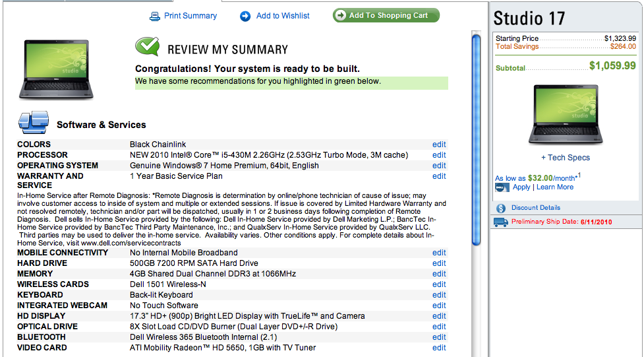Viewport: 644px width, 357px height.
Task: Click the Discount Details dollar icon
Action: tap(501, 208)
